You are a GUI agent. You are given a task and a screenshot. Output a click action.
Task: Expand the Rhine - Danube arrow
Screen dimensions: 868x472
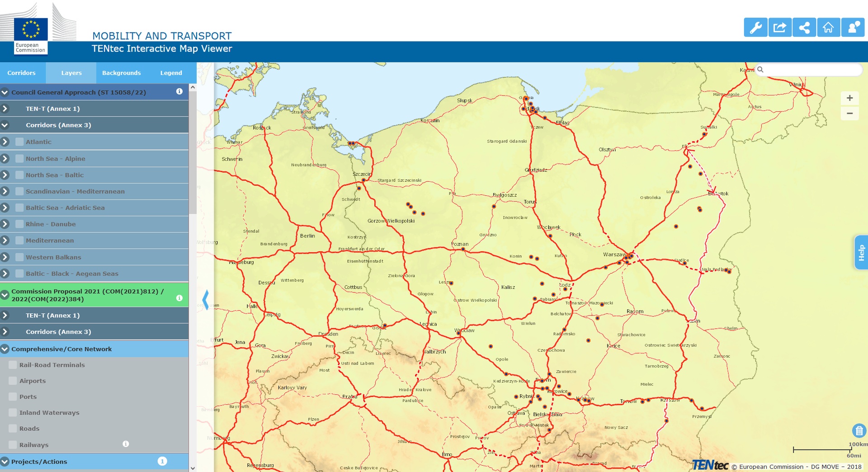(x=5, y=224)
